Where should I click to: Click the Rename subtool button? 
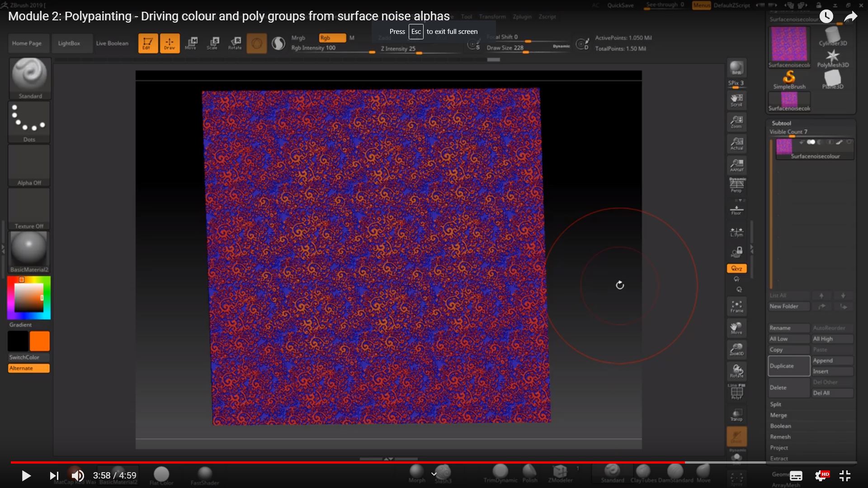click(789, 328)
